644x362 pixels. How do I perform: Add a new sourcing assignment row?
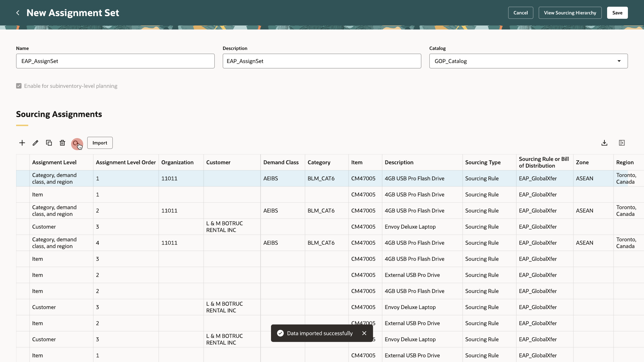[x=22, y=143]
